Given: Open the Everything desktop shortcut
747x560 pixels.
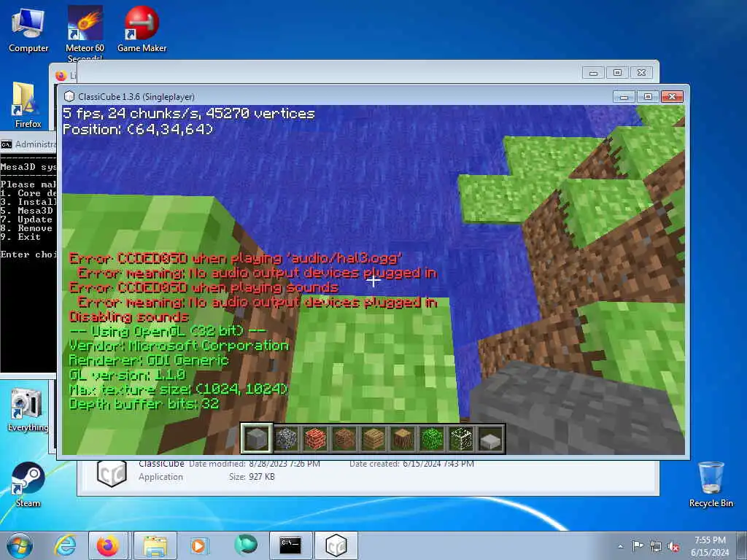Looking at the screenshot, I should click(28, 410).
